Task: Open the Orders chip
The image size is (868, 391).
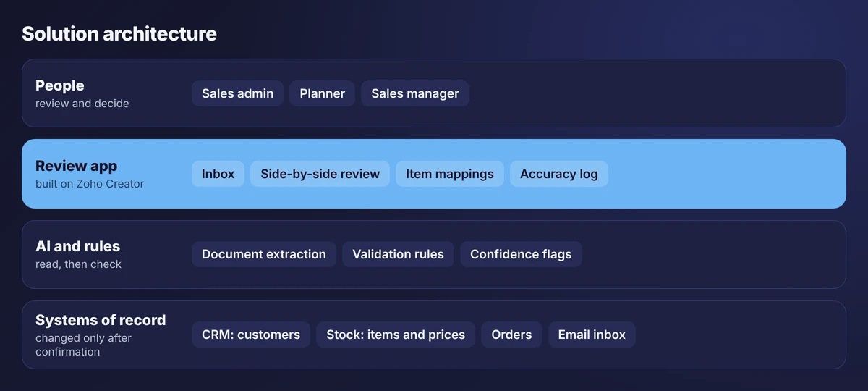Action: coord(511,335)
